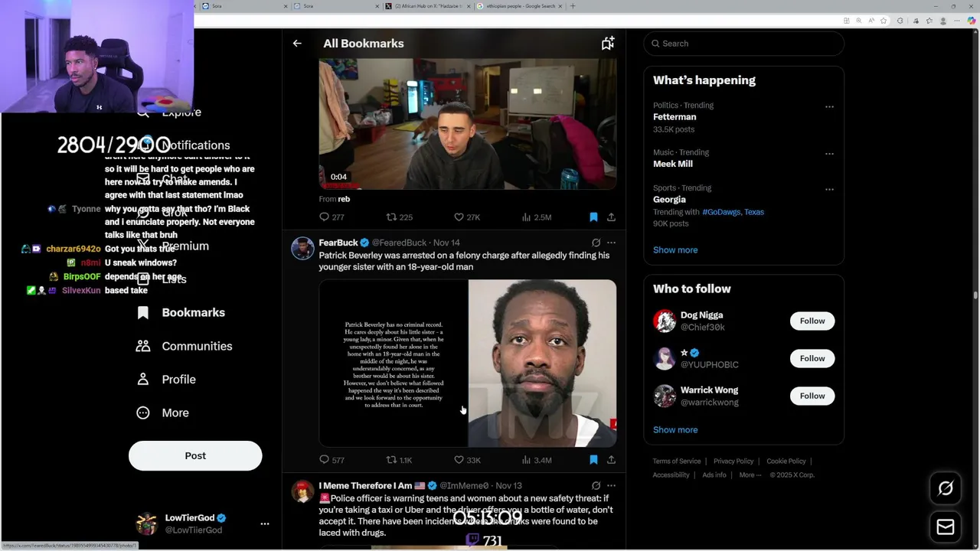Click the Post button
The width and height of the screenshot is (980, 551).
(195, 455)
